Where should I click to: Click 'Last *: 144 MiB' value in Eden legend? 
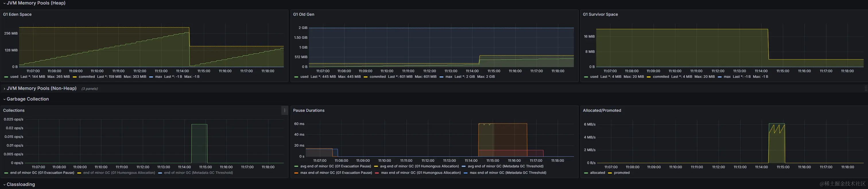pyautogui.click(x=33, y=76)
